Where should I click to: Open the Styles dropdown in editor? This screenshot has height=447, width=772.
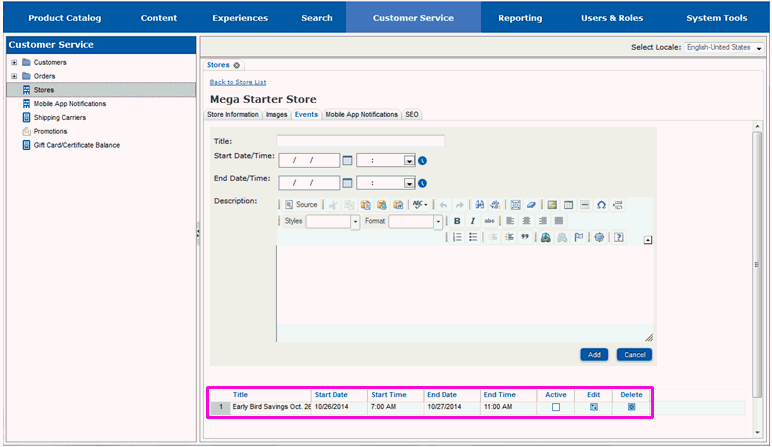pos(354,222)
